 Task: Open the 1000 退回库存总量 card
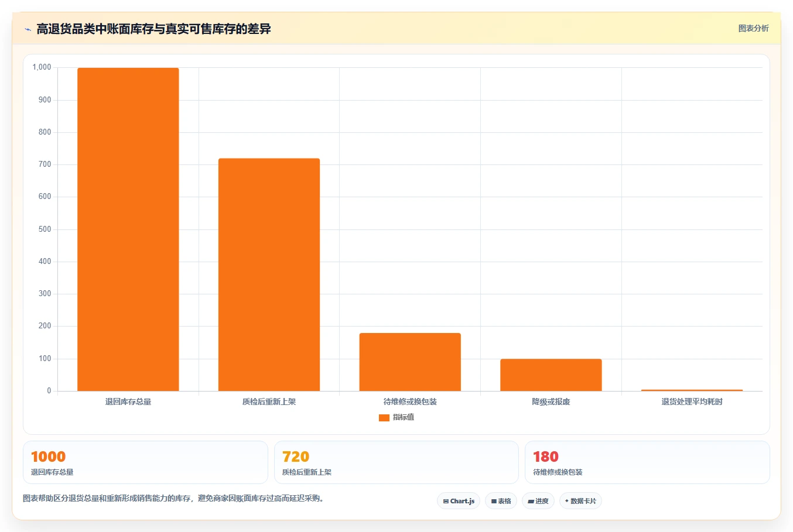coord(145,462)
